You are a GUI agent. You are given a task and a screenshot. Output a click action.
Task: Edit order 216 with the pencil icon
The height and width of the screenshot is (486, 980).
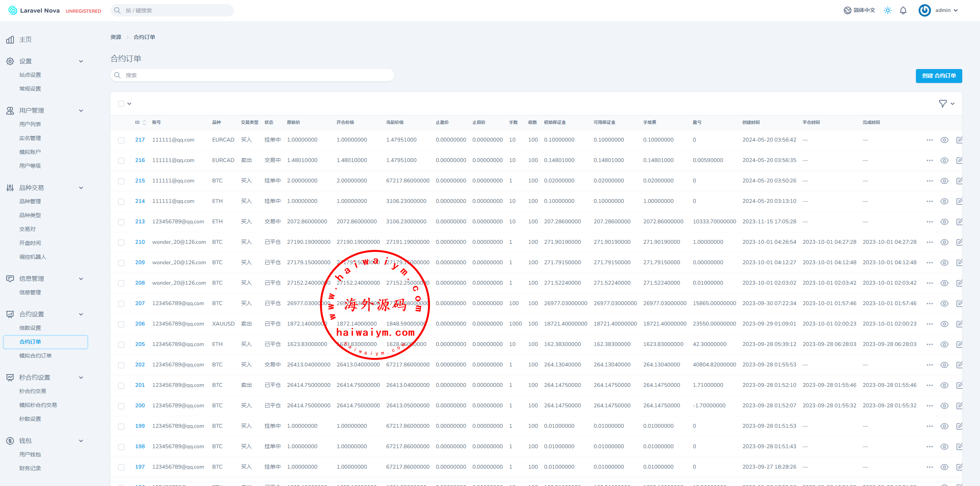coord(959,160)
